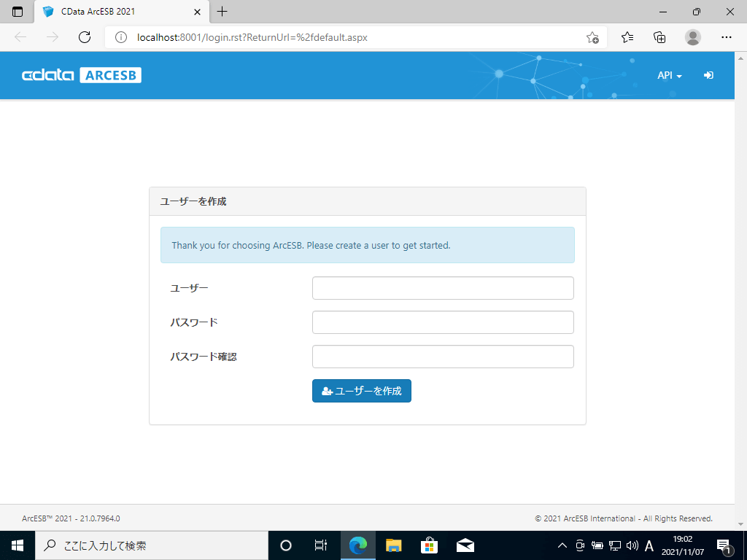The image size is (747, 560).
Task: Open the browser profile avatar
Action: (x=693, y=37)
